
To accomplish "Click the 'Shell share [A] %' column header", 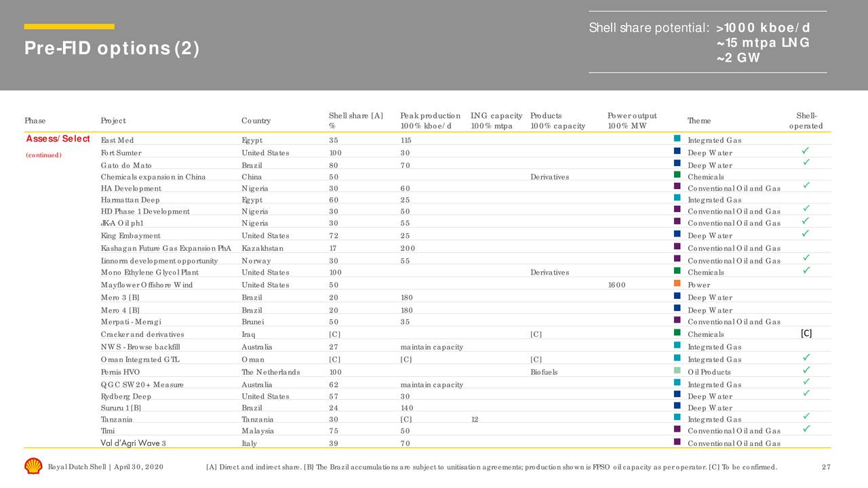I will 356,121.
